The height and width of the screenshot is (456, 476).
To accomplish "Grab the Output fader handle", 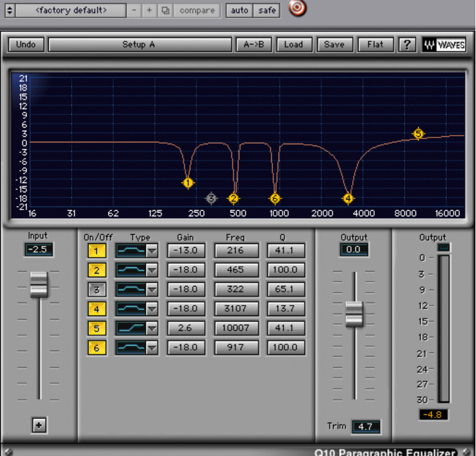I will click(x=355, y=314).
